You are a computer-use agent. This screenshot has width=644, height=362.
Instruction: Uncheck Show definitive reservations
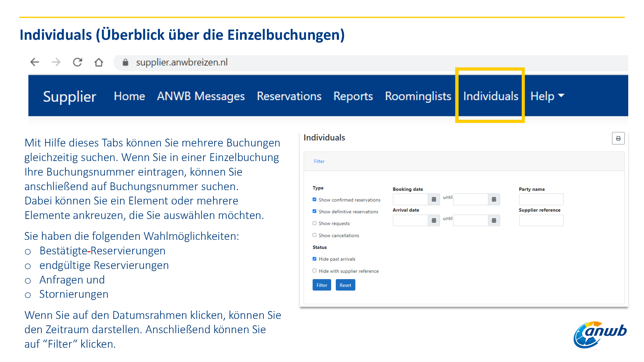point(314,211)
